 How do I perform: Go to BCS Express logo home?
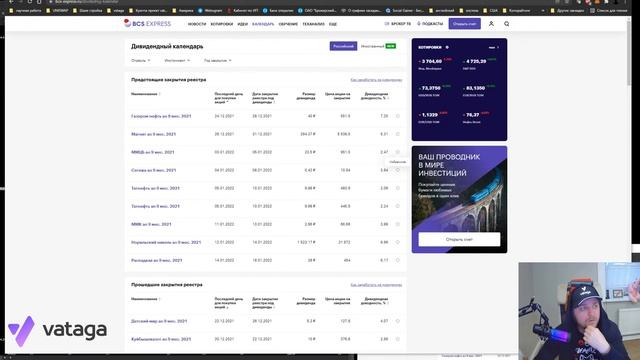coord(147,24)
